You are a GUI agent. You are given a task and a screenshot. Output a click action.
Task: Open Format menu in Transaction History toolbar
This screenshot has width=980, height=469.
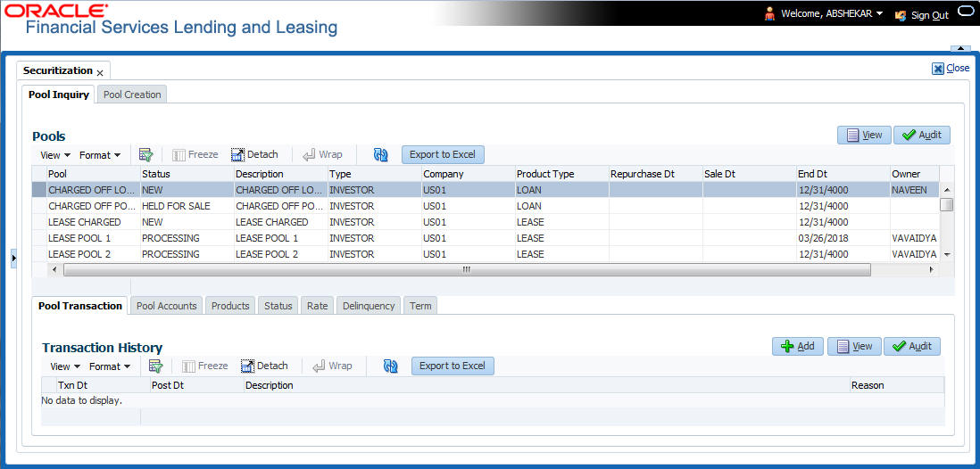110,366
